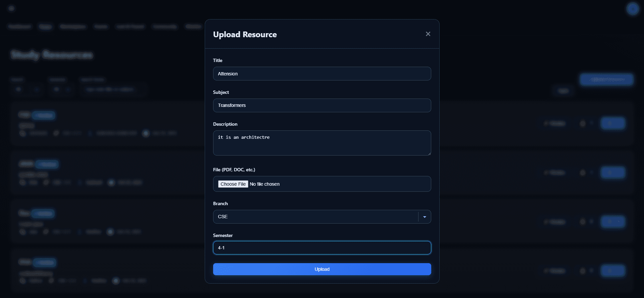This screenshot has width=644, height=298.
Task: Close the Upload Resource dialog
Action: [428, 34]
